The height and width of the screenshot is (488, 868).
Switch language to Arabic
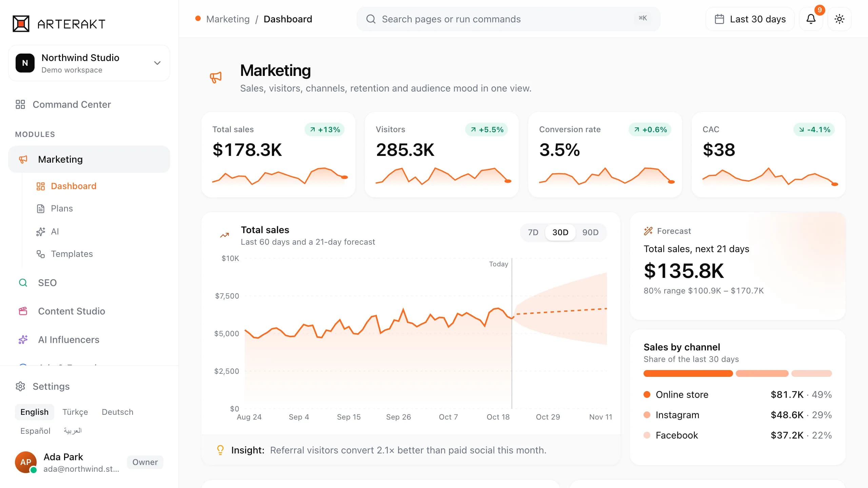(73, 431)
